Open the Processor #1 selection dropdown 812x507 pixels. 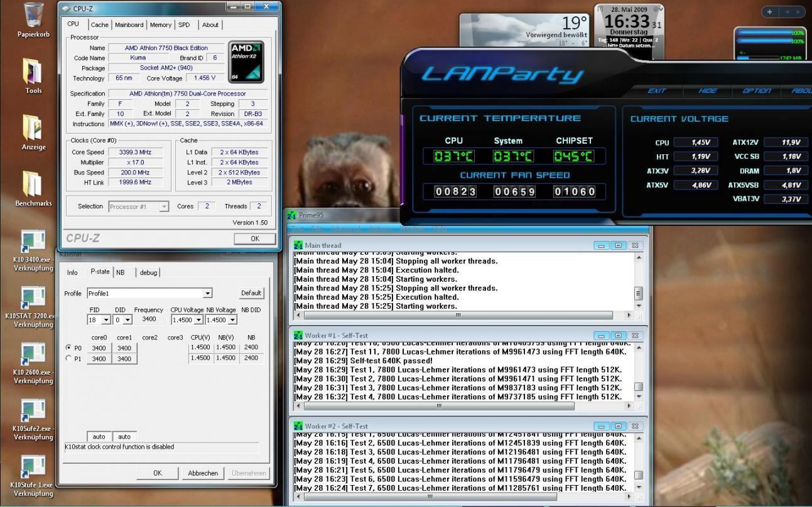(164, 206)
